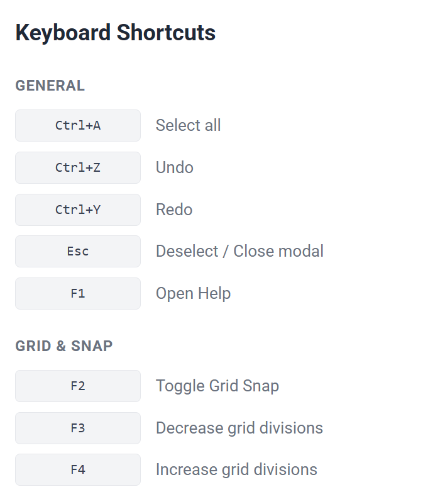
Task: Select the F4 key badge
Action: (x=78, y=469)
